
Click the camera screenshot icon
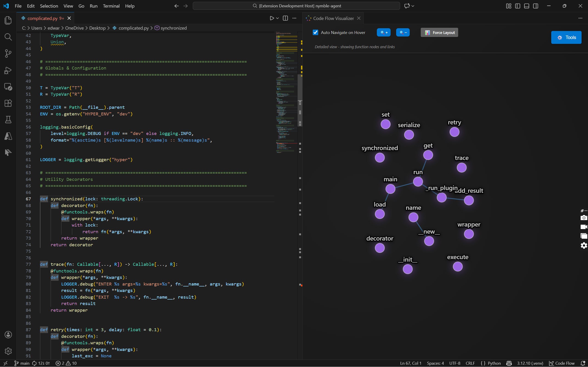click(x=584, y=218)
